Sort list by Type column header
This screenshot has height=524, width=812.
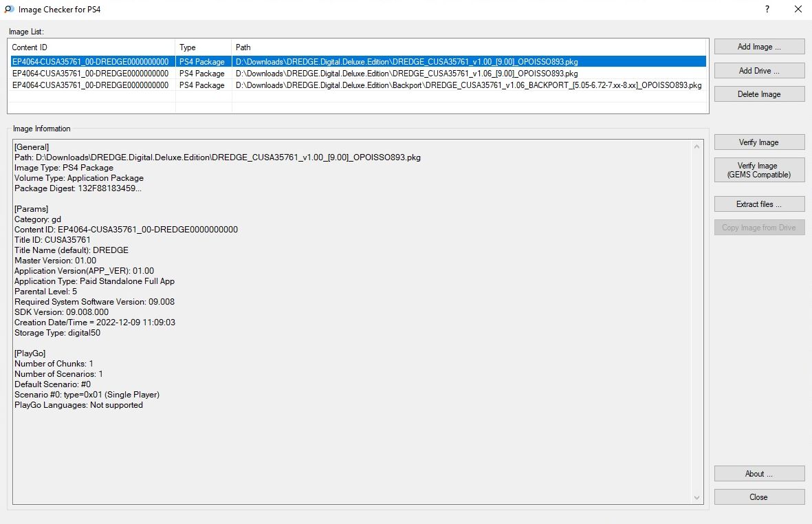click(x=204, y=47)
